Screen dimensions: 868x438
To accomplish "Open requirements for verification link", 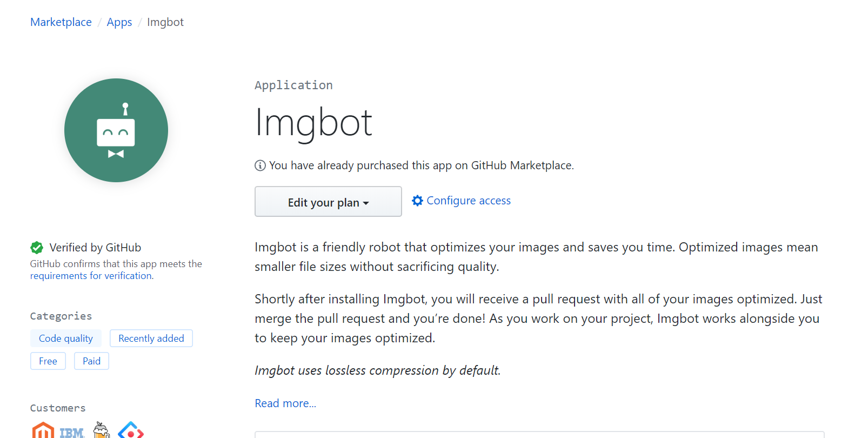I will pos(91,276).
